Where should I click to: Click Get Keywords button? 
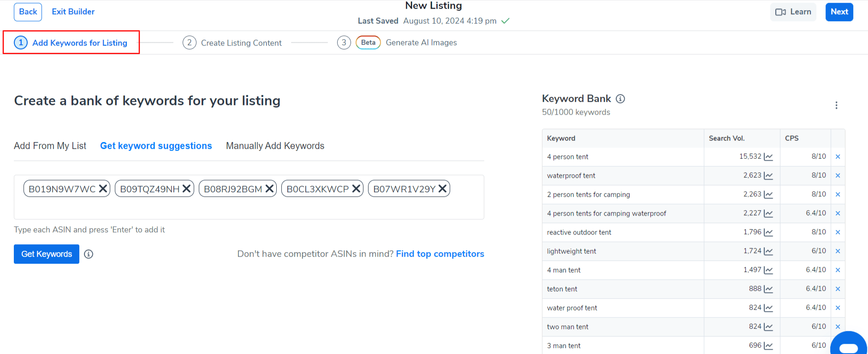pyautogui.click(x=47, y=254)
